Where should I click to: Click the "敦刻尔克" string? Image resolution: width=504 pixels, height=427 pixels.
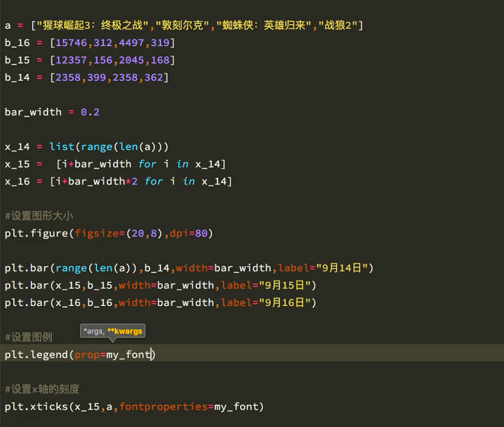point(183,25)
